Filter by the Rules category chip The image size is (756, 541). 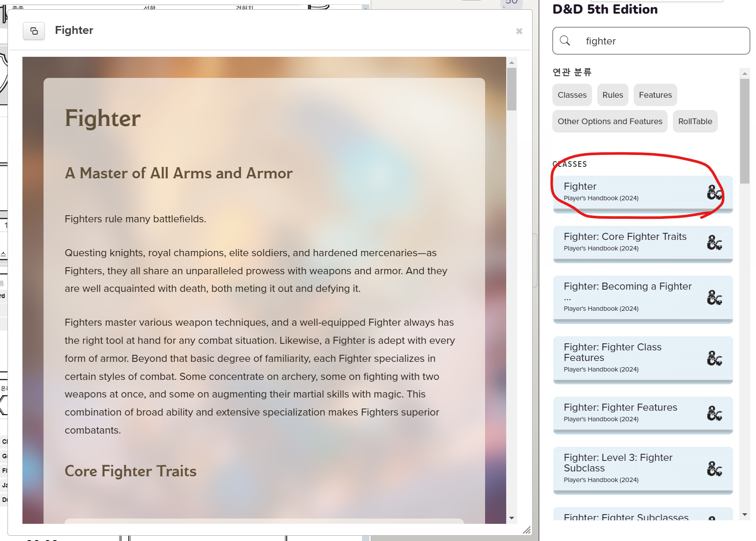pos(613,95)
